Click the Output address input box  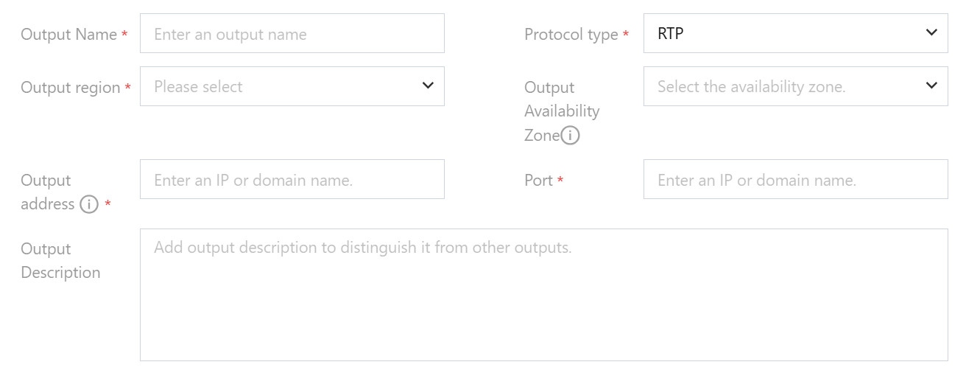pyautogui.click(x=292, y=179)
